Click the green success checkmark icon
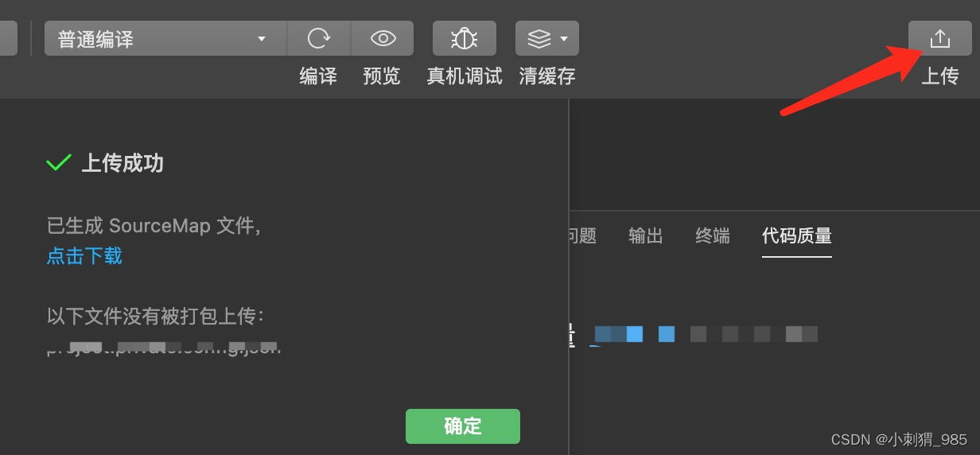This screenshot has width=980, height=455. 59,163
